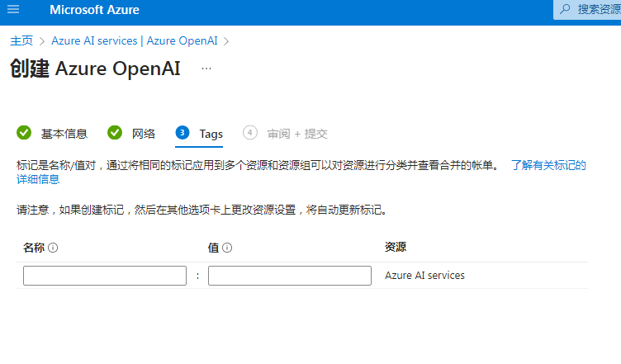The width and height of the screenshot is (621, 364).
Task: Switch to the 网络 tab
Action: 144,134
